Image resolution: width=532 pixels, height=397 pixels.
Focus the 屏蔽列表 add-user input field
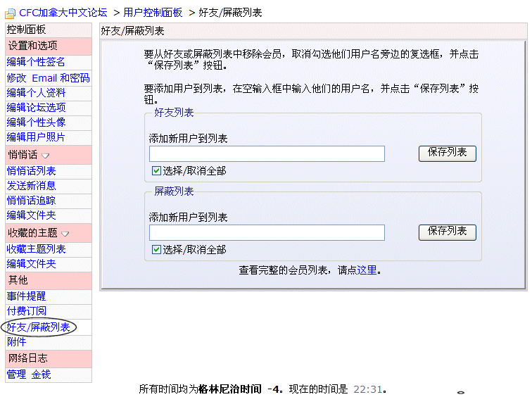click(267, 232)
